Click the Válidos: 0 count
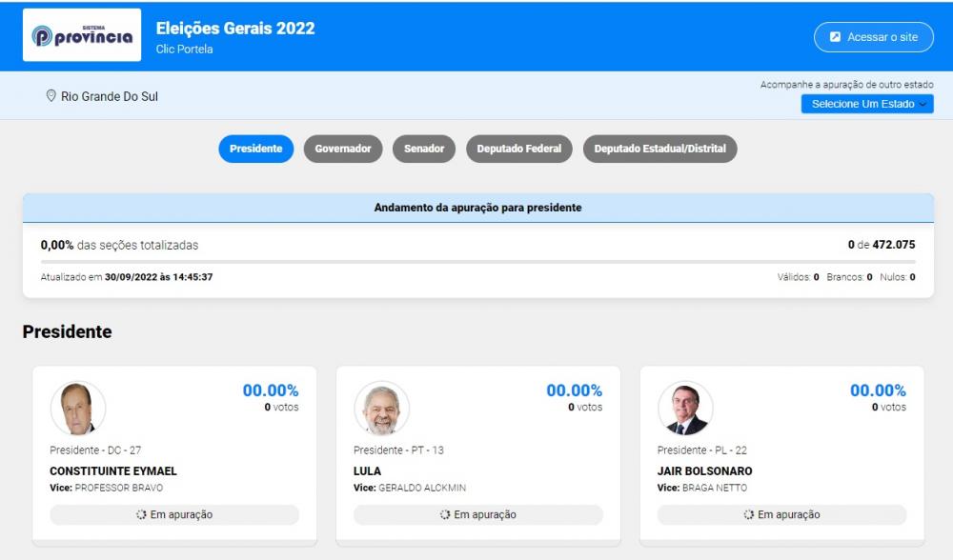The width and height of the screenshot is (953, 560). pos(798,277)
